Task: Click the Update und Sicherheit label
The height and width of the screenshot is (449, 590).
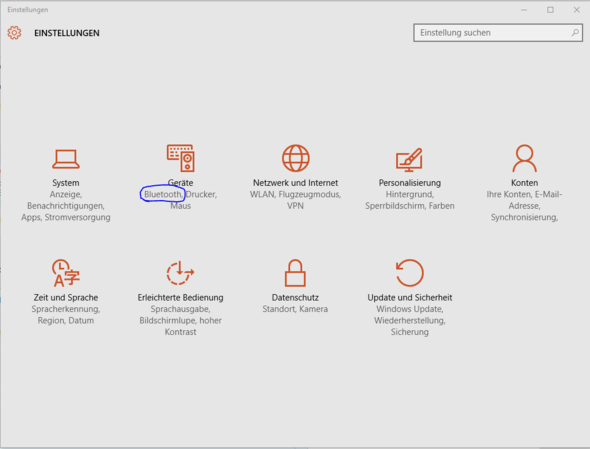Action: [x=410, y=298]
